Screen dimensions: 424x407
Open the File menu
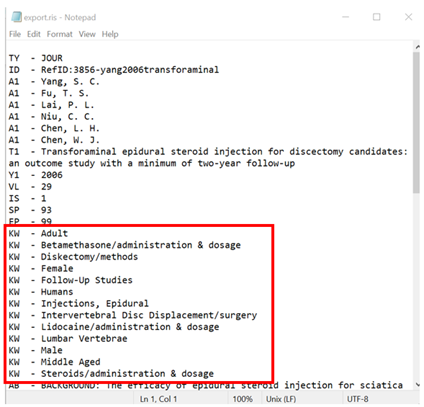15,34
